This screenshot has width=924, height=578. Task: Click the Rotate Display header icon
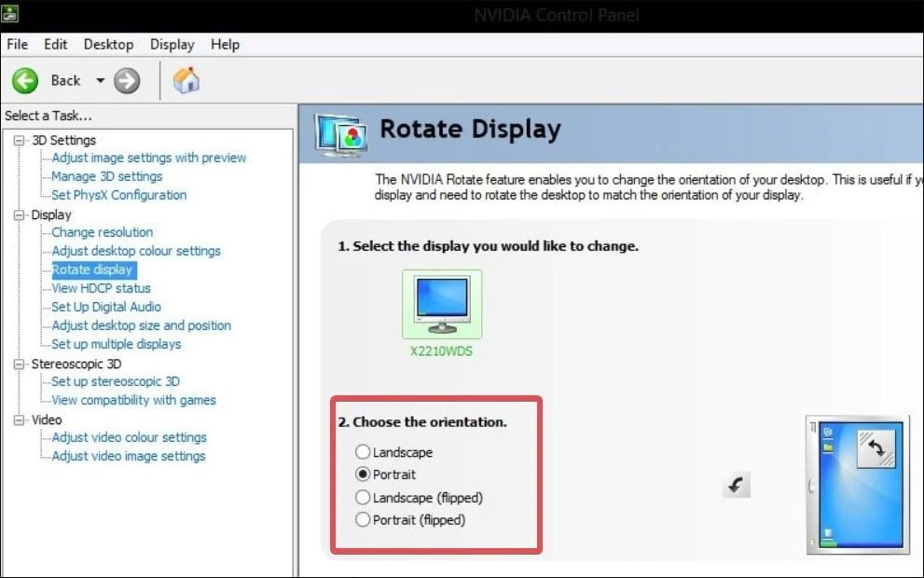pos(340,135)
